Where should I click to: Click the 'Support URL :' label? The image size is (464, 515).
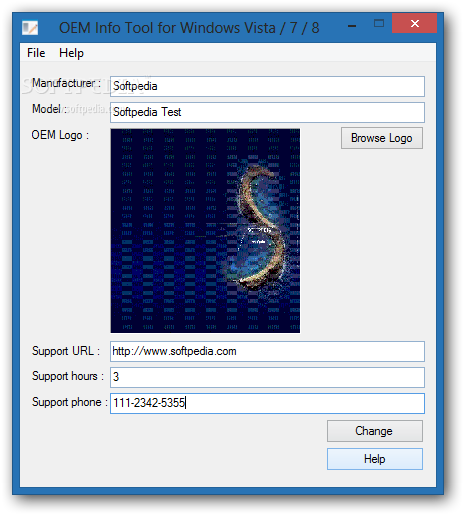tap(66, 351)
